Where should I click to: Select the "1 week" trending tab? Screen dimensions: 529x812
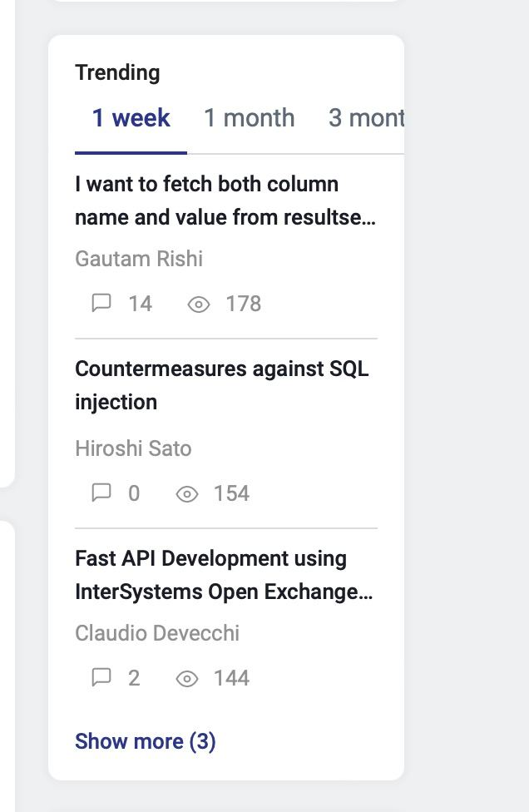(x=131, y=118)
